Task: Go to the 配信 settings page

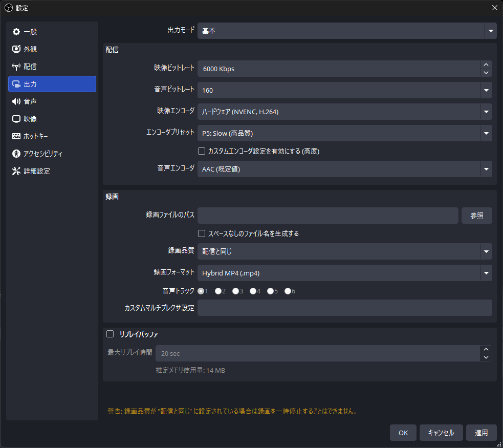Action: click(x=52, y=67)
